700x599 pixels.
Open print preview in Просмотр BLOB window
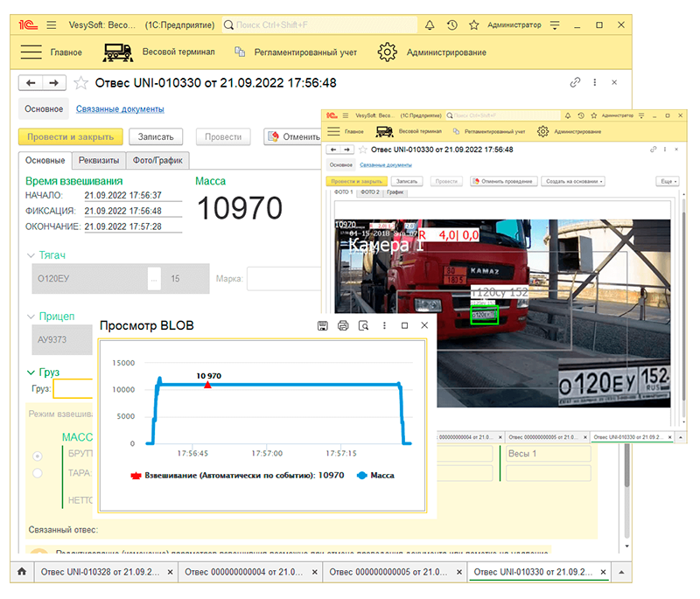click(363, 326)
